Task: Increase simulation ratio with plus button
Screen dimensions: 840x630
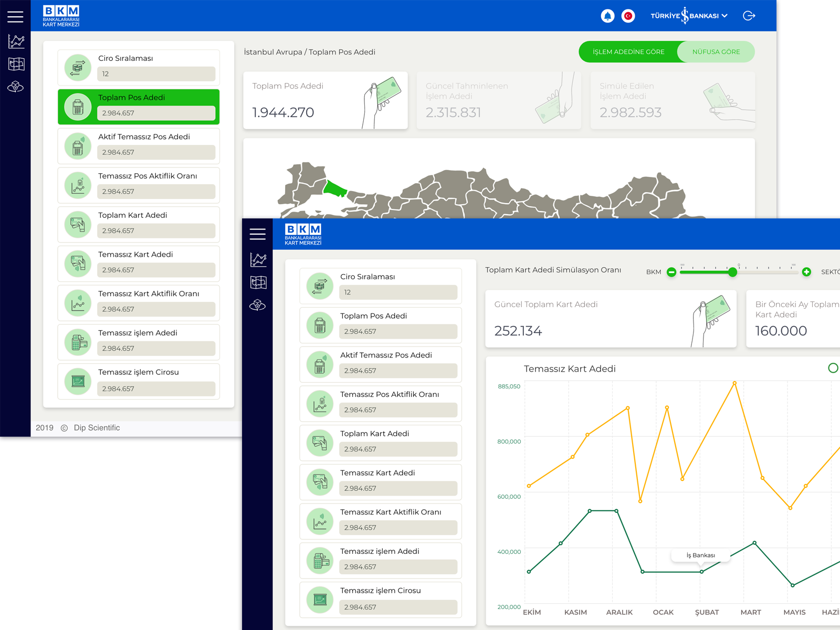Action: (806, 272)
